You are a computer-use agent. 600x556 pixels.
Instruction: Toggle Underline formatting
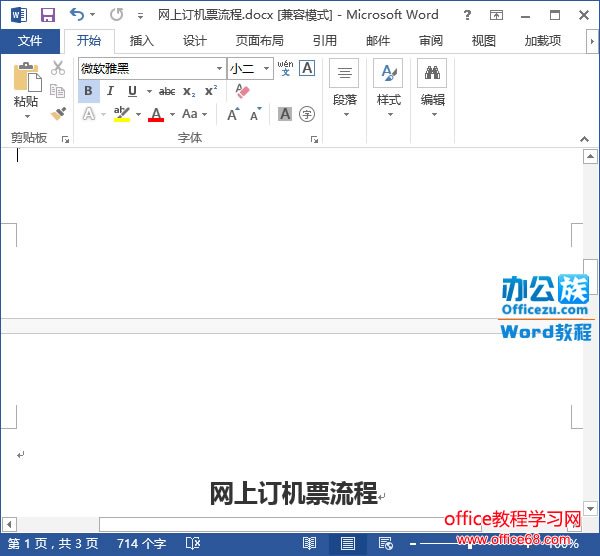tap(132, 91)
